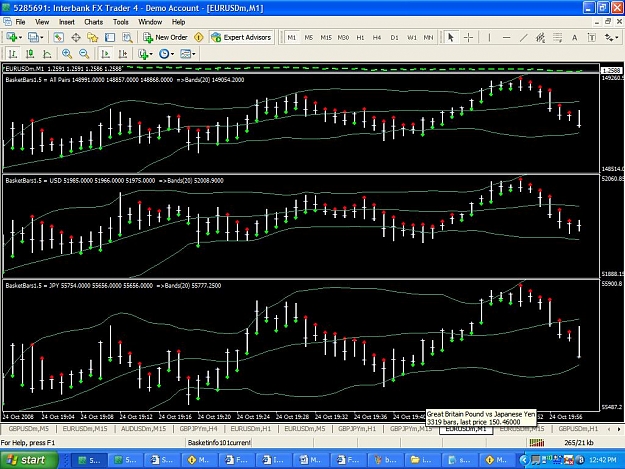This screenshot has width=625, height=469.
Task: Select the Text 'A' tool
Action: 574,37
